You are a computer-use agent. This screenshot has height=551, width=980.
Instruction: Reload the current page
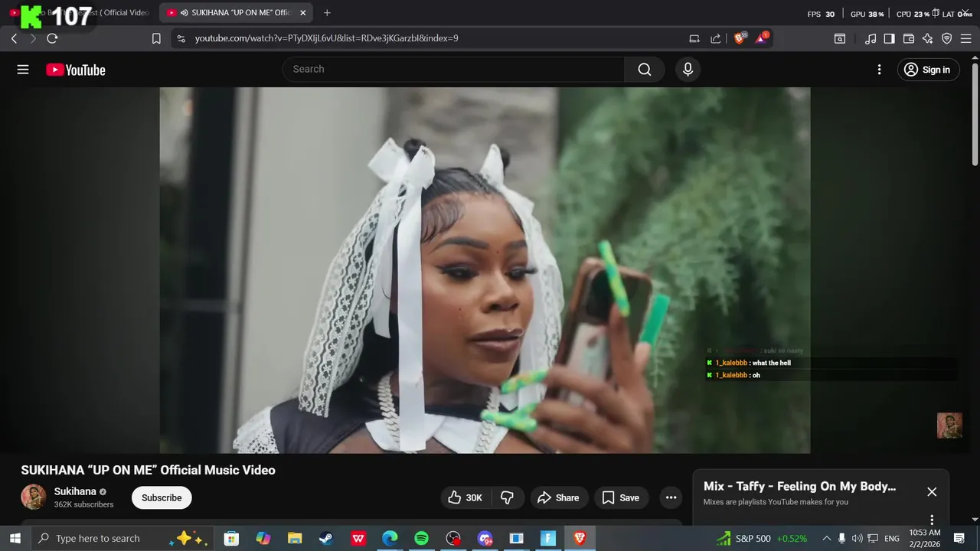(52, 38)
